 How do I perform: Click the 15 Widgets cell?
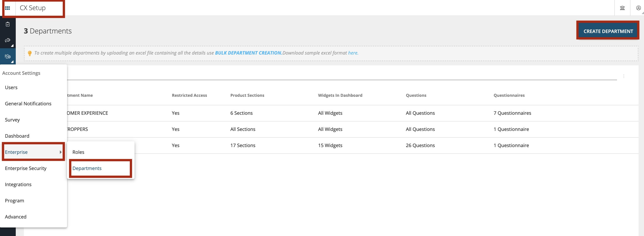pyautogui.click(x=330, y=146)
